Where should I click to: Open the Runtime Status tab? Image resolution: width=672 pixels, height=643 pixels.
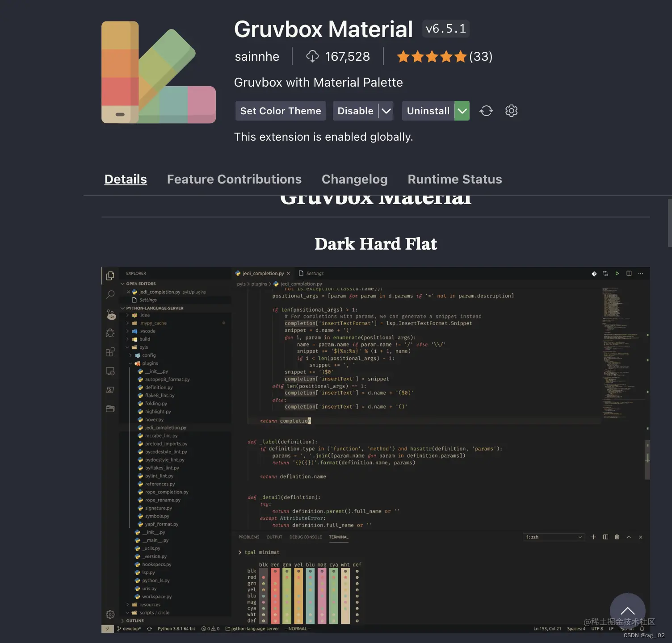click(x=455, y=179)
